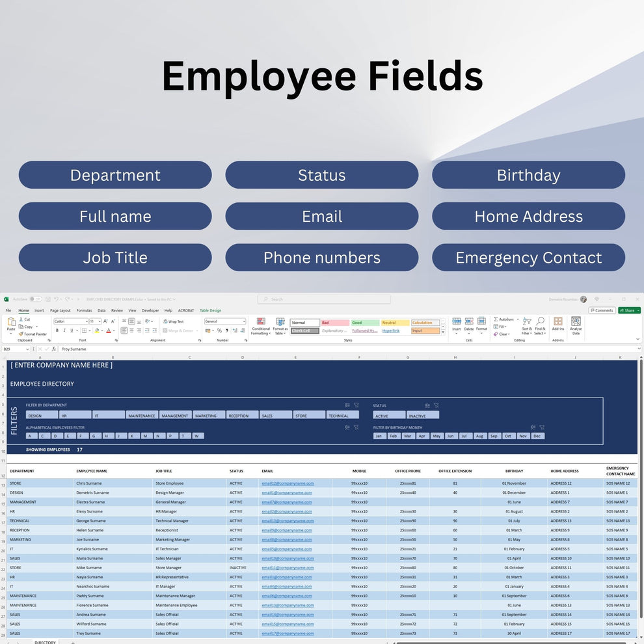
Task: Open the Fill dropdown in Editing group
Action: pos(500,327)
